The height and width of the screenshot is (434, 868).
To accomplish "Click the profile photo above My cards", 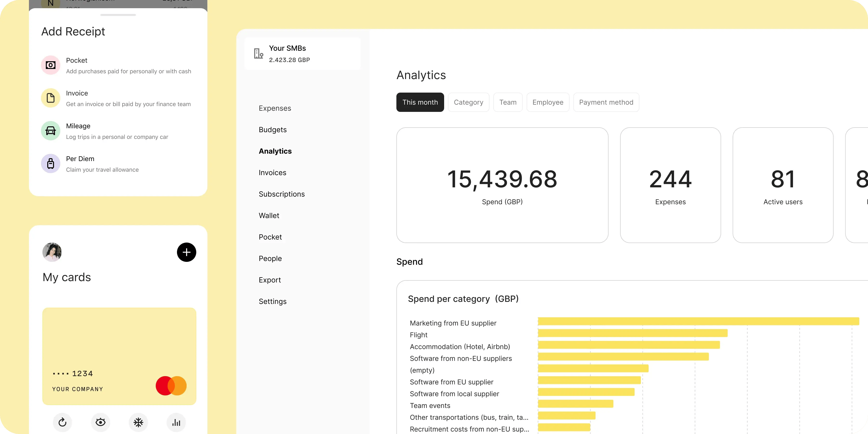I will pos(52,252).
